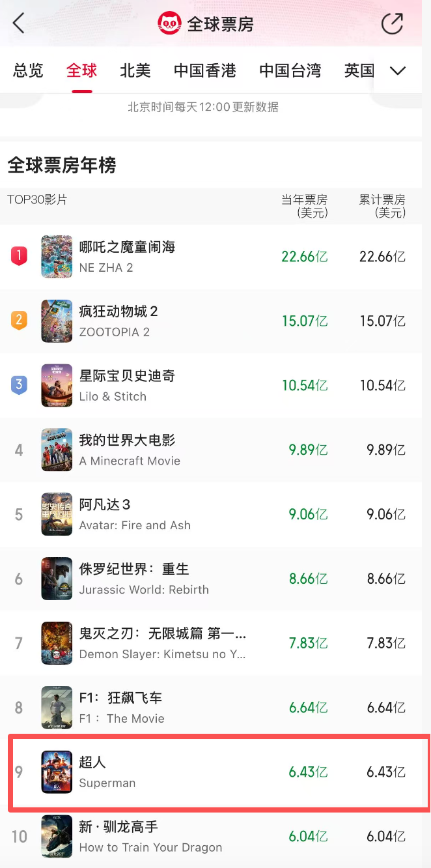Open the 中国香港 tab
Viewport: 431px width, 868px height.
[204, 70]
